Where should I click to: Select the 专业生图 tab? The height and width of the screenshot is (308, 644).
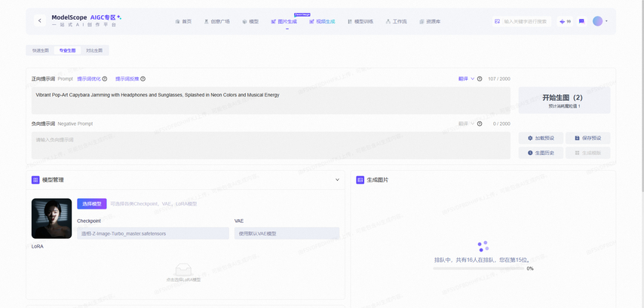[x=67, y=50]
